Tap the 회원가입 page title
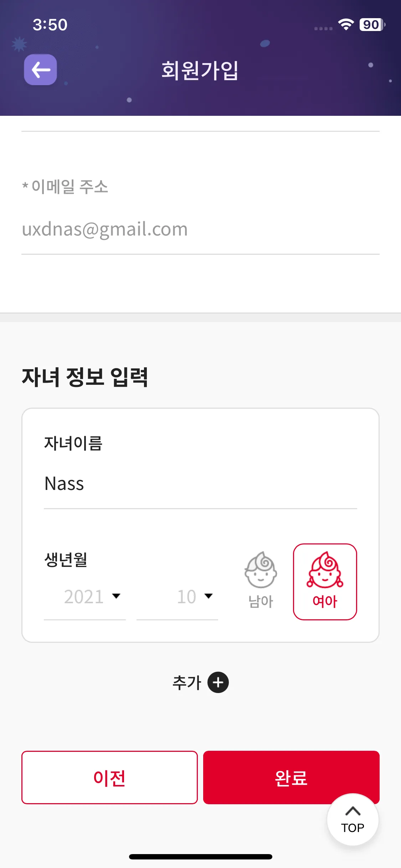 click(x=200, y=70)
